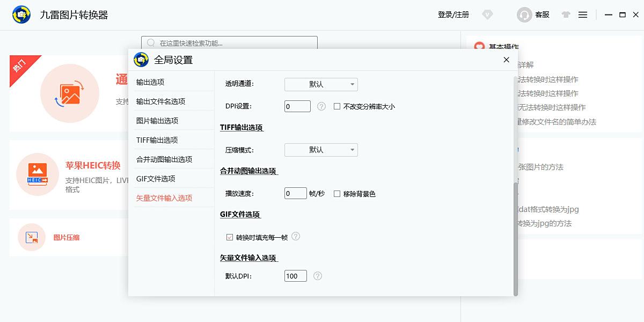
Task: Click help icon beside 转换时填充每一帧
Action: [x=296, y=236]
